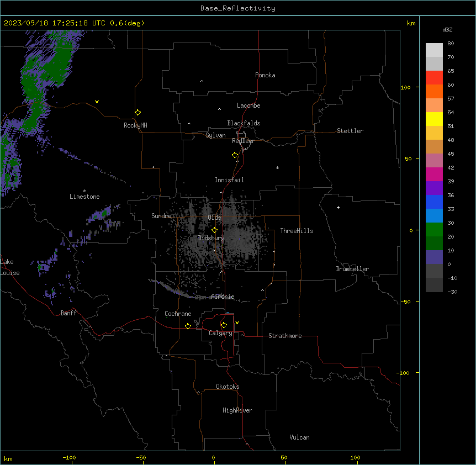The height and width of the screenshot is (465, 476).
Task: Click the Olds city label
Action: [x=214, y=218]
